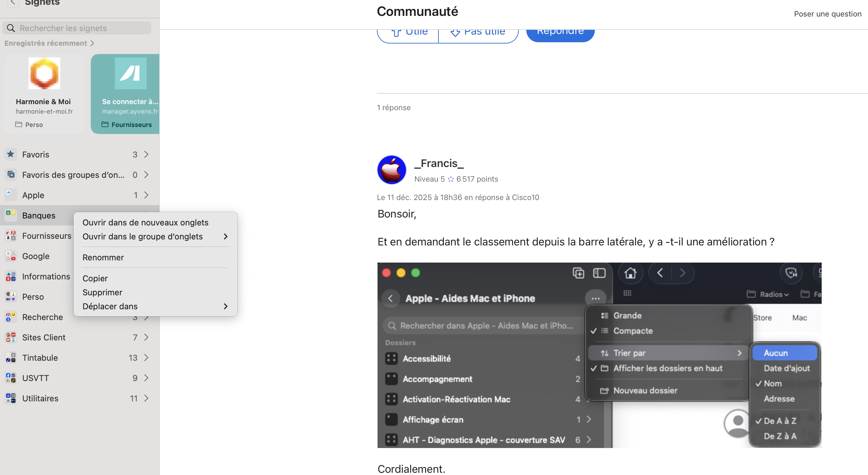The image size is (868, 475).
Task: Select 'Ouvrir dans de nouveaux onglets'
Action: coord(145,223)
